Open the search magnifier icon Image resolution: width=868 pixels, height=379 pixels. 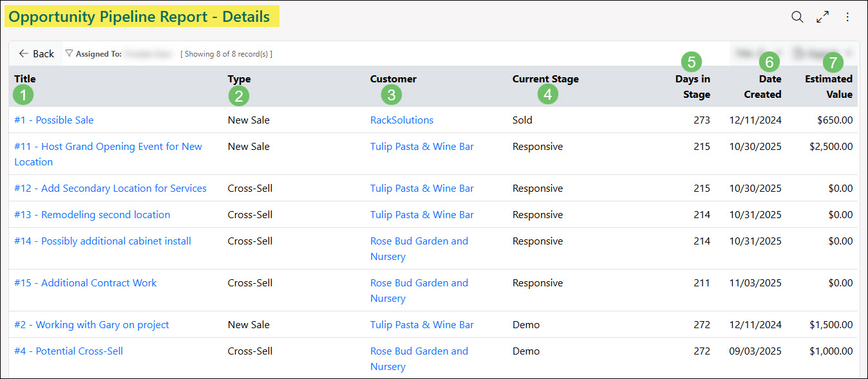[x=797, y=17]
